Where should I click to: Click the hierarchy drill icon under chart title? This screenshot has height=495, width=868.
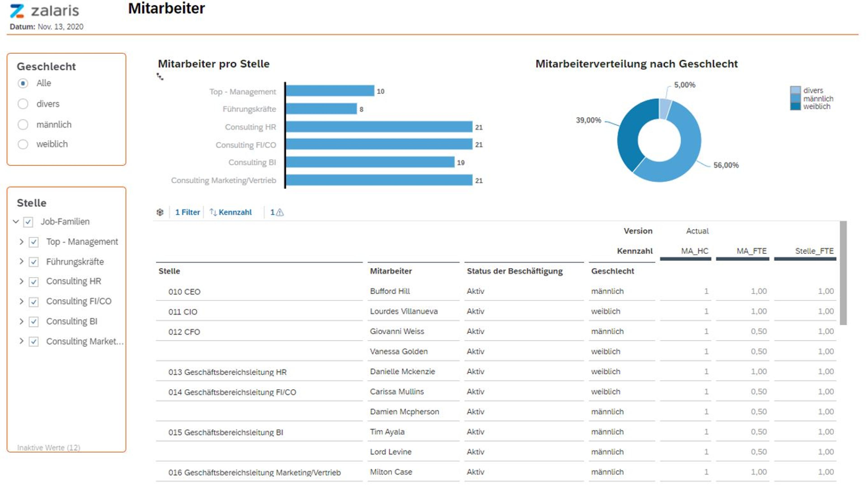(x=160, y=77)
